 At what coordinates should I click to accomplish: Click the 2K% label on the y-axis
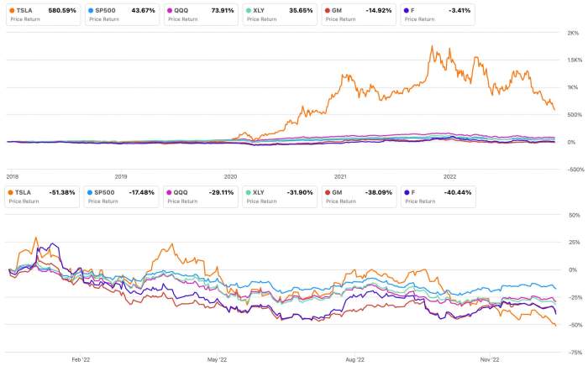point(573,33)
